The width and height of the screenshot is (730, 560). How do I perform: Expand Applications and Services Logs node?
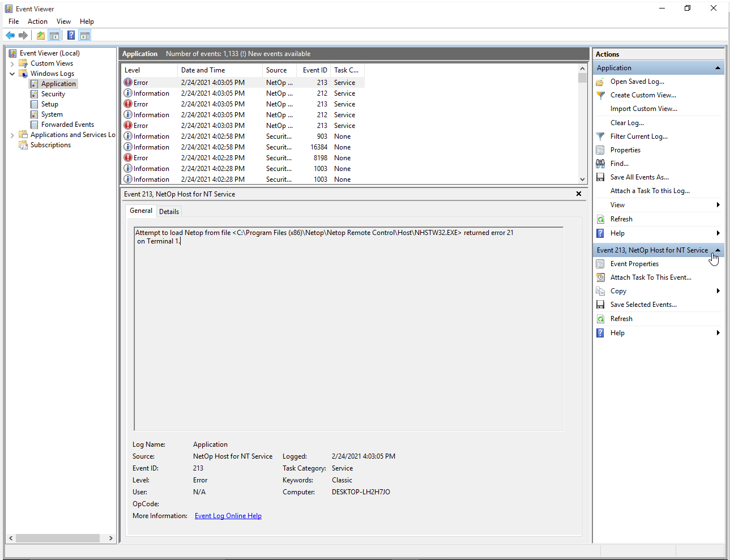[12, 135]
